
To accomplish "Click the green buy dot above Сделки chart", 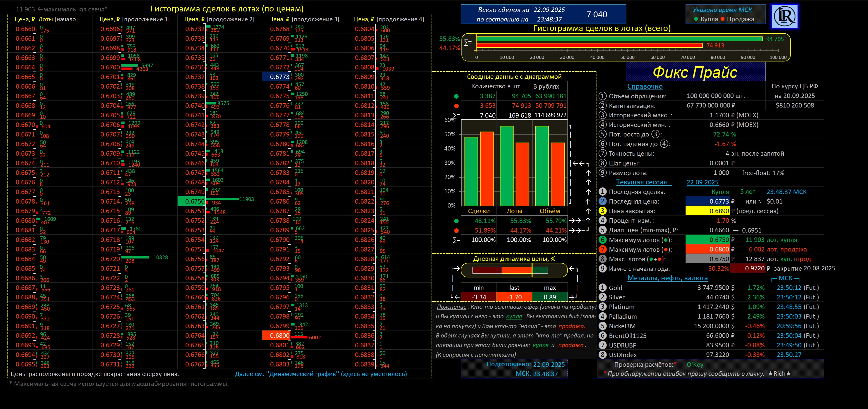I will point(456,96).
